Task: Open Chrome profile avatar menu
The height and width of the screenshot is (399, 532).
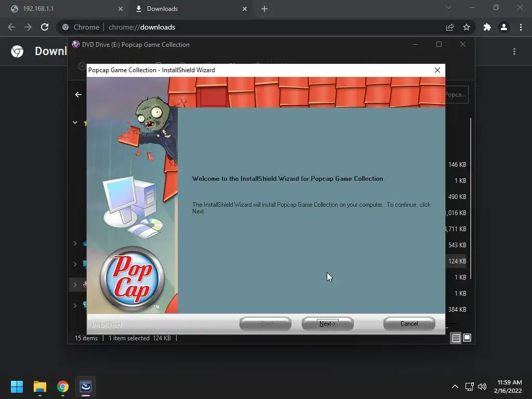Action: click(504, 27)
